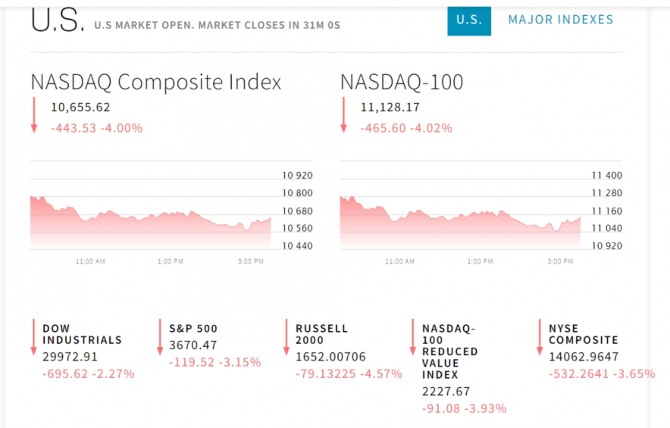Open the NASDAQ-100 heading link
The height and width of the screenshot is (428, 670).
(401, 82)
